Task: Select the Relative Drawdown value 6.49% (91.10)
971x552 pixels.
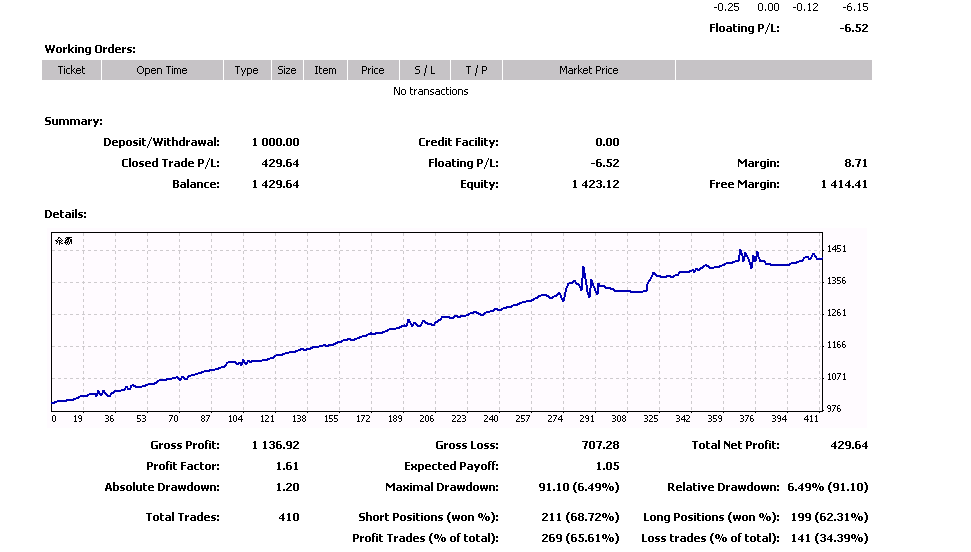Action: point(828,487)
